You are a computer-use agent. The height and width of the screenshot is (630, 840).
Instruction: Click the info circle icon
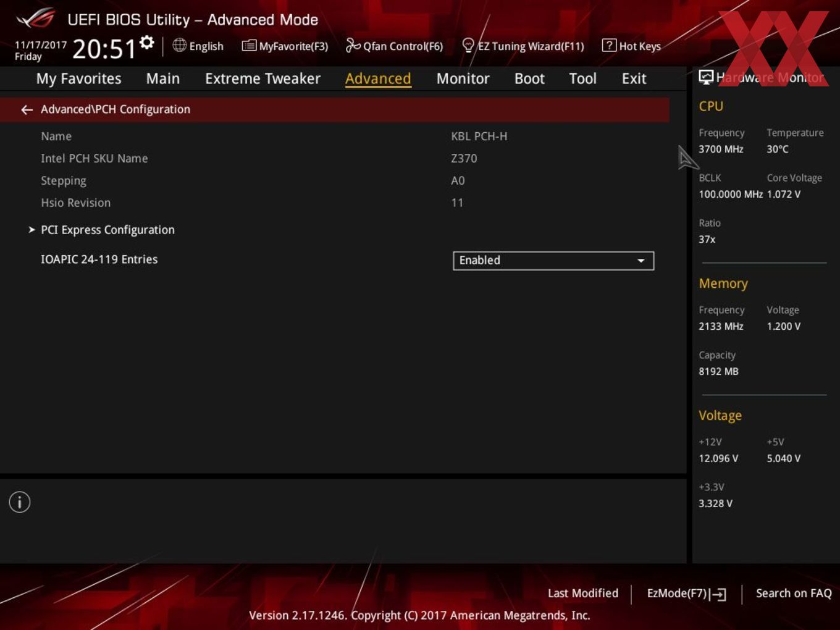(x=20, y=502)
